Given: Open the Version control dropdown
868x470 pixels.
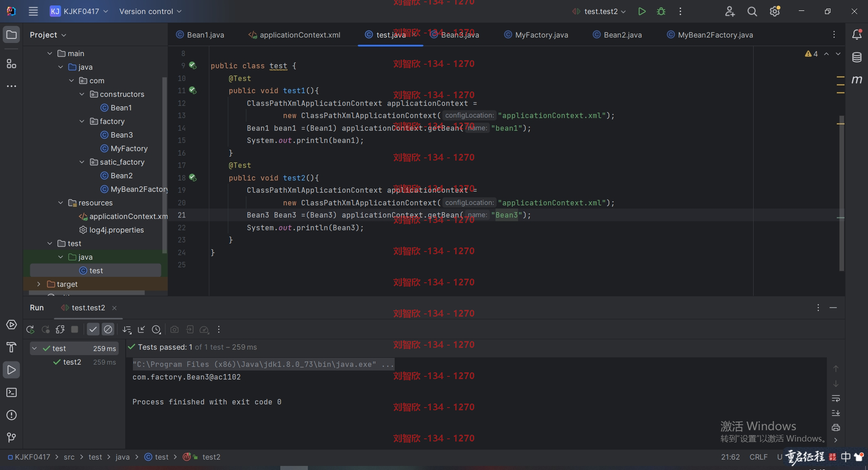Looking at the screenshot, I should (150, 11).
